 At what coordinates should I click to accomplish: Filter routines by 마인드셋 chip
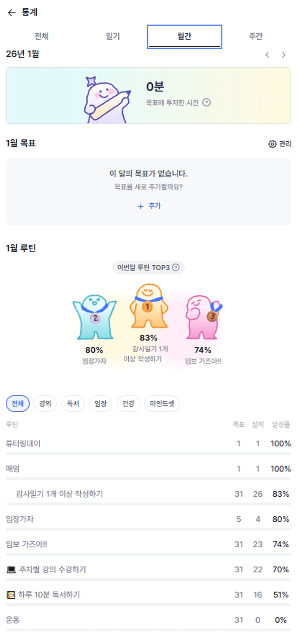coord(162,404)
